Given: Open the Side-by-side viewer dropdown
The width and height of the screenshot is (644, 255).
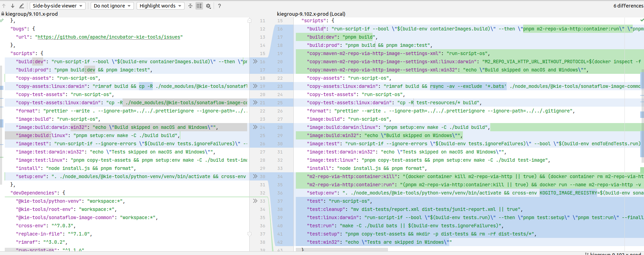Looking at the screenshot, I should coord(58,6).
